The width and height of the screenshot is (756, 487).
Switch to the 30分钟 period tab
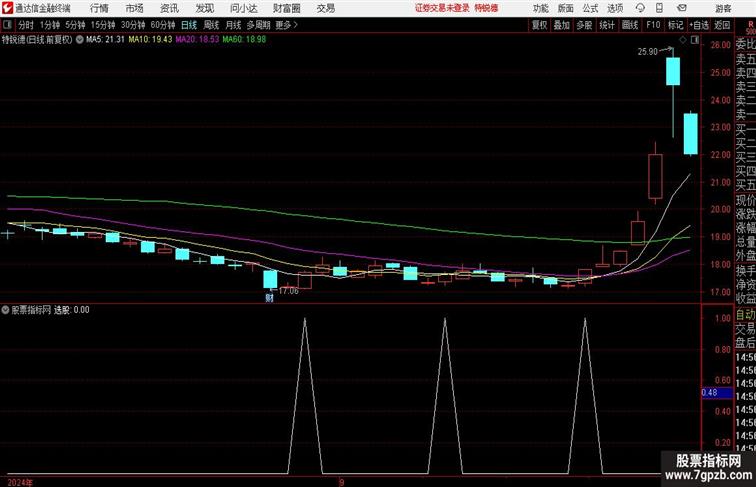[133, 25]
